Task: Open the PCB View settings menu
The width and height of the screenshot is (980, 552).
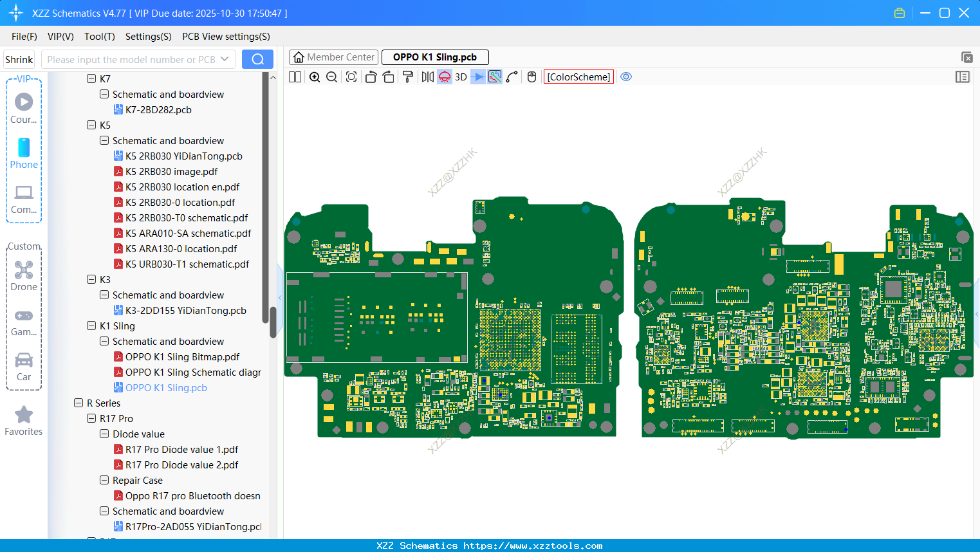Action: (x=226, y=37)
